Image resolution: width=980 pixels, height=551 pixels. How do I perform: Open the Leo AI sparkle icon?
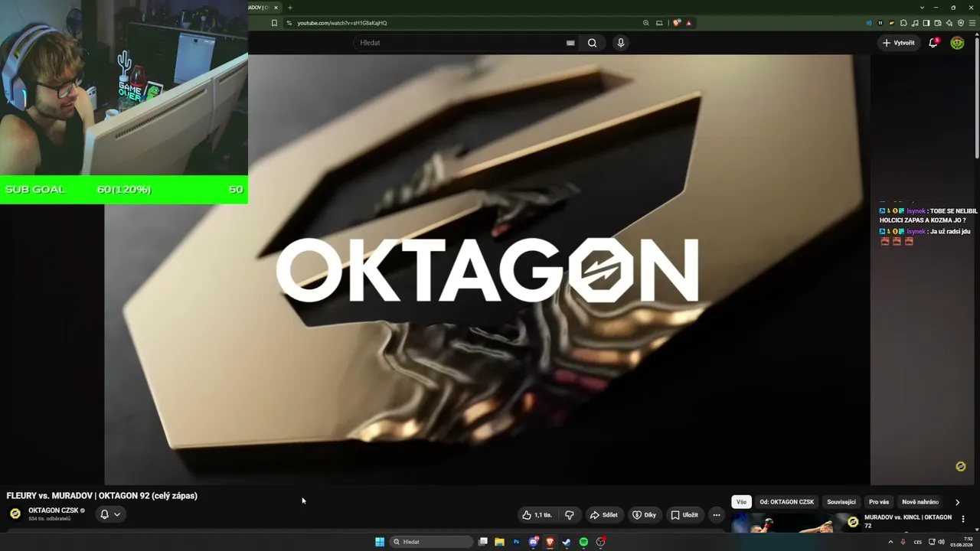(949, 23)
